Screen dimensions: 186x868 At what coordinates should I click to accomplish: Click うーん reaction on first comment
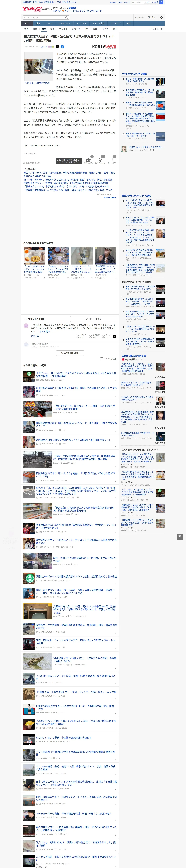click(x=106, y=336)
